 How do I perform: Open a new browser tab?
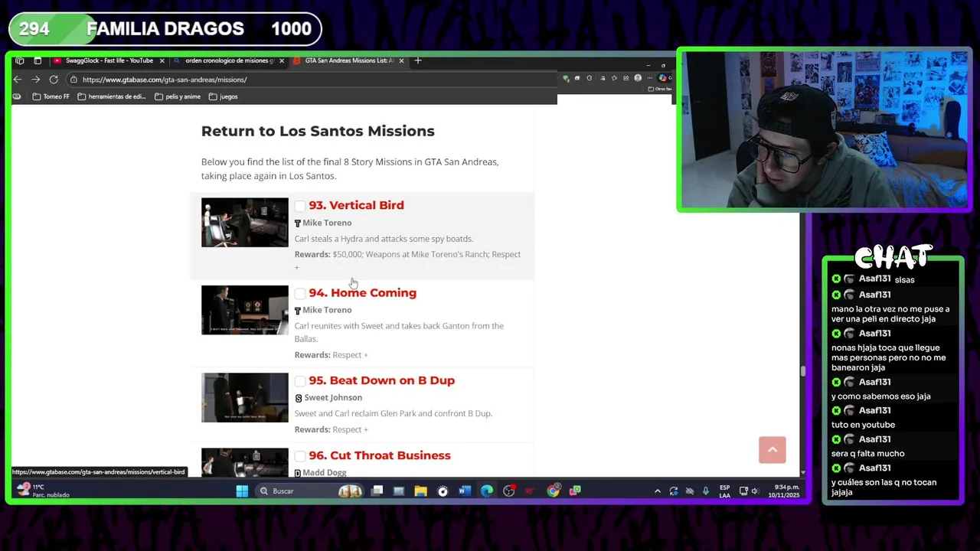coord(417,60)
